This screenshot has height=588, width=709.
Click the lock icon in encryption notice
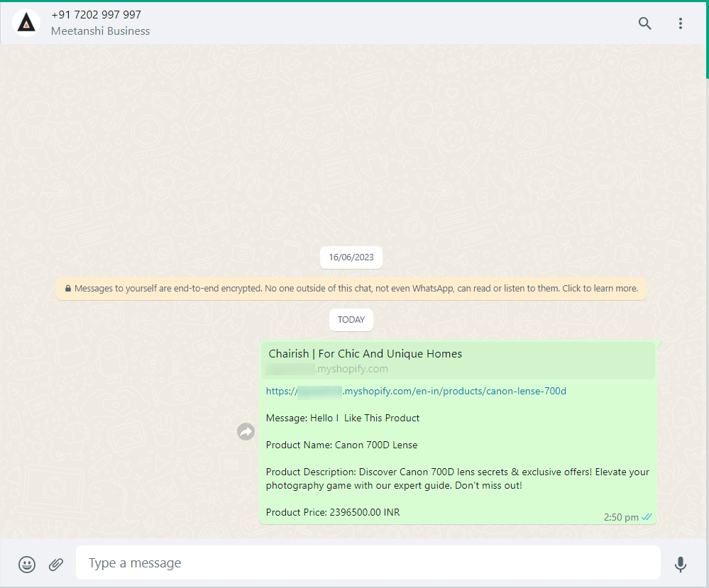68,289
